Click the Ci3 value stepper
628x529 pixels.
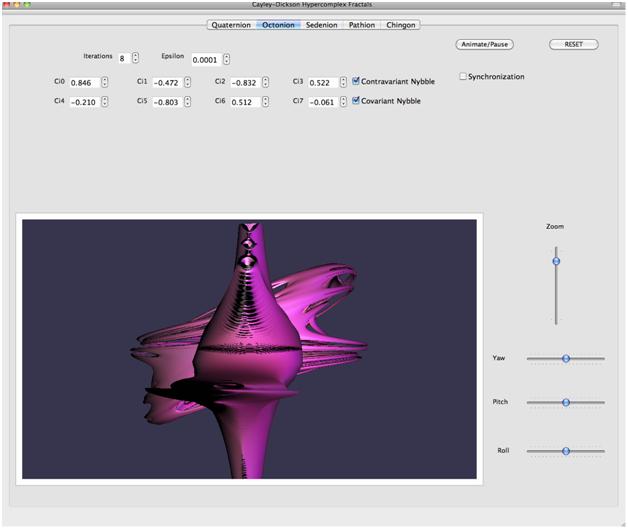(x=342, y=82)
